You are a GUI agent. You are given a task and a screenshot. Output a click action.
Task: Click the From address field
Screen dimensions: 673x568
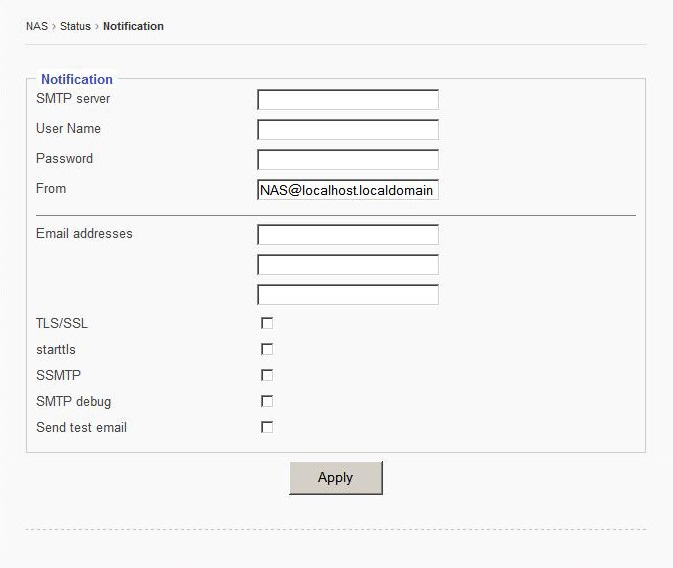347,190
